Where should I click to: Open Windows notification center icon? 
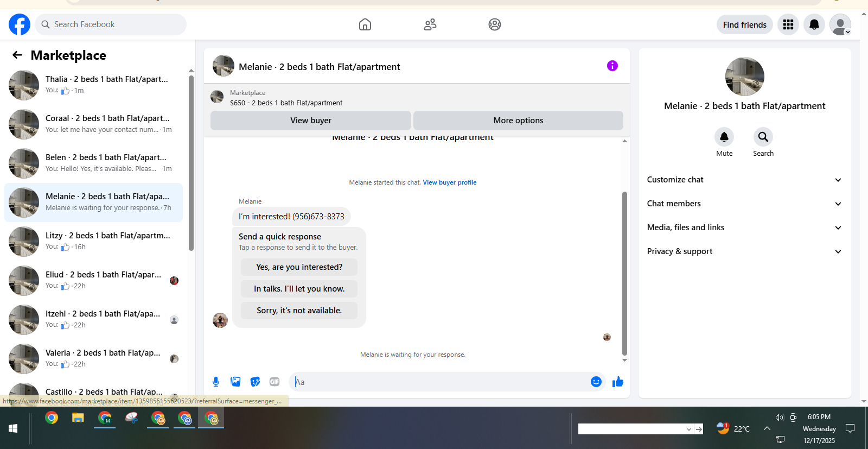point(850,428)
